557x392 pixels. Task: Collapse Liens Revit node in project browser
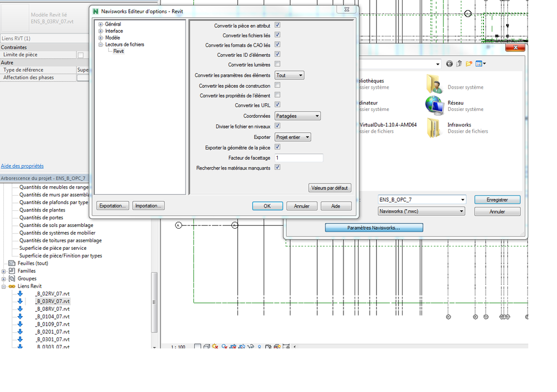[x=3, y=287]
